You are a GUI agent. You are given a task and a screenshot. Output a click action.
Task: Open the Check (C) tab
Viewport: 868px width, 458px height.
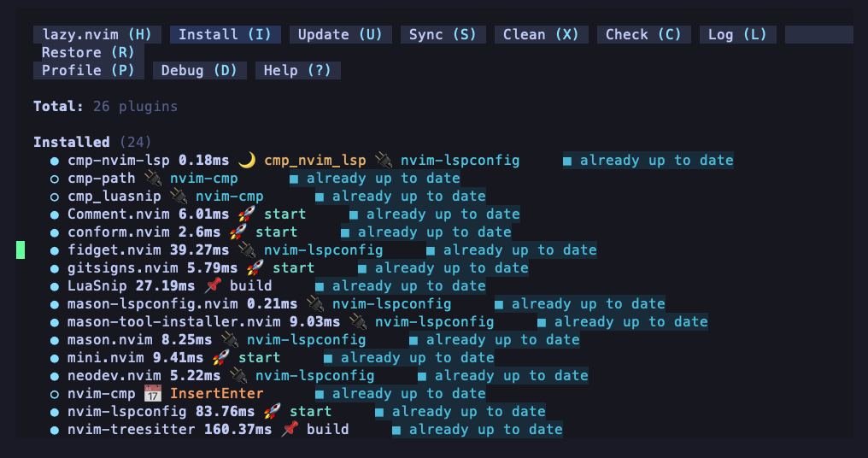tap(643, 34)
